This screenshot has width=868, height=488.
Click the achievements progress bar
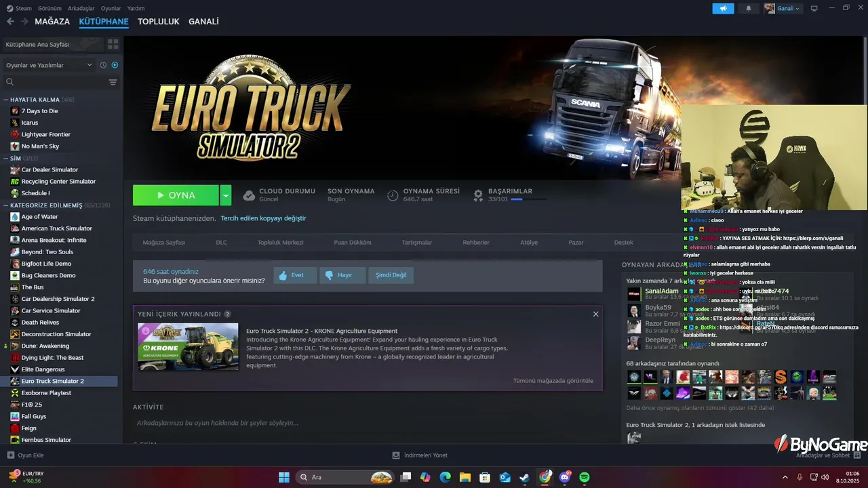[529, 199]
